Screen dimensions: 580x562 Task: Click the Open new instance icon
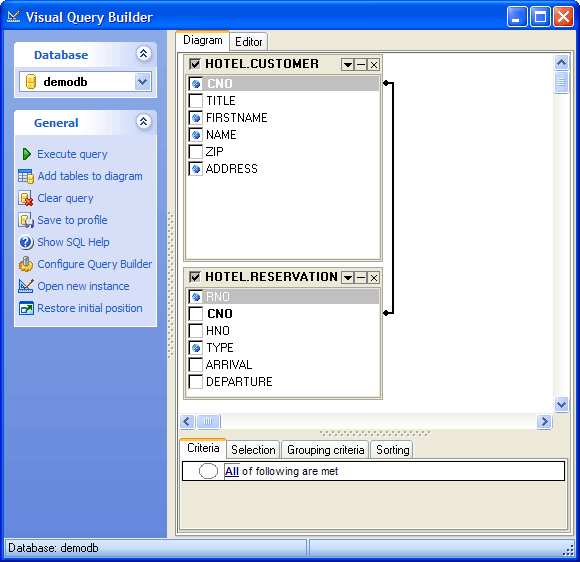coord(26,286)
